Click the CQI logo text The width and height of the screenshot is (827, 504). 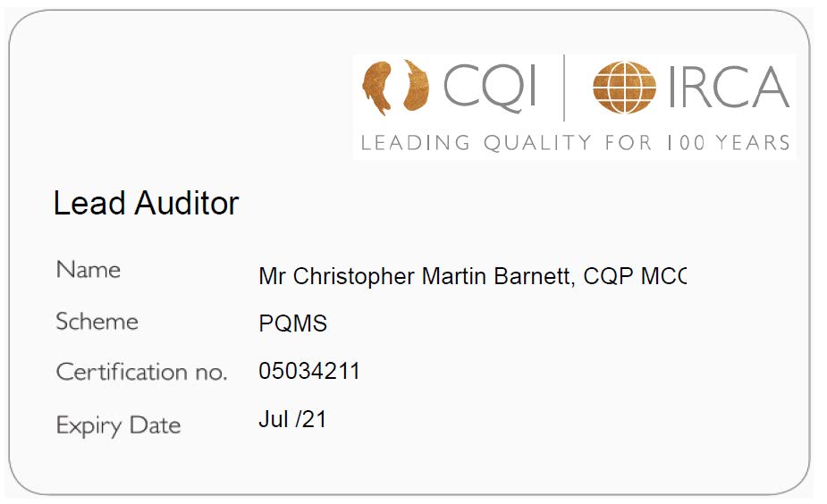490,88
